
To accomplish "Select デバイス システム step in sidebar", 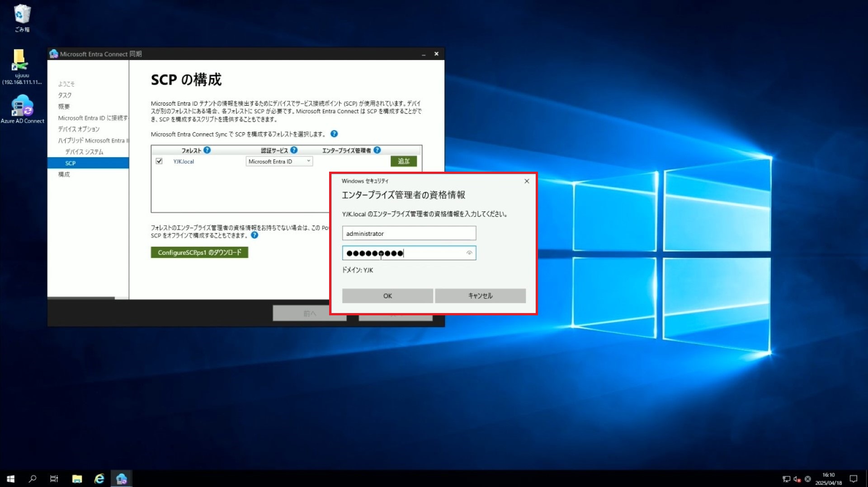I will tap(84, 152).
